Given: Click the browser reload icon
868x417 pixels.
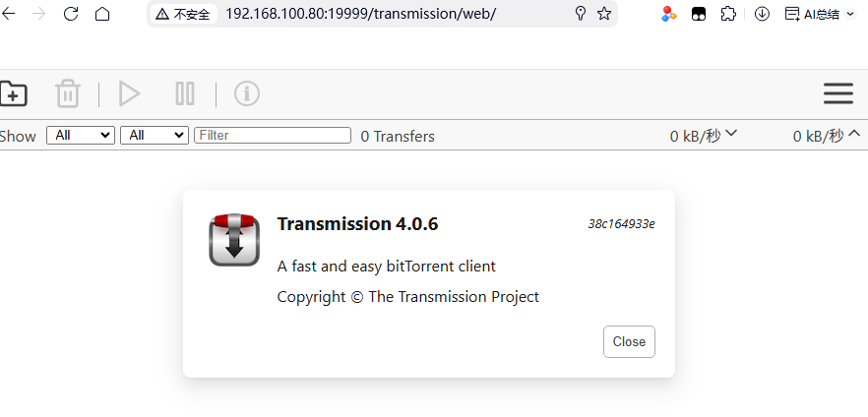Looking at the screenshot, I should click(x=71, y=14).
